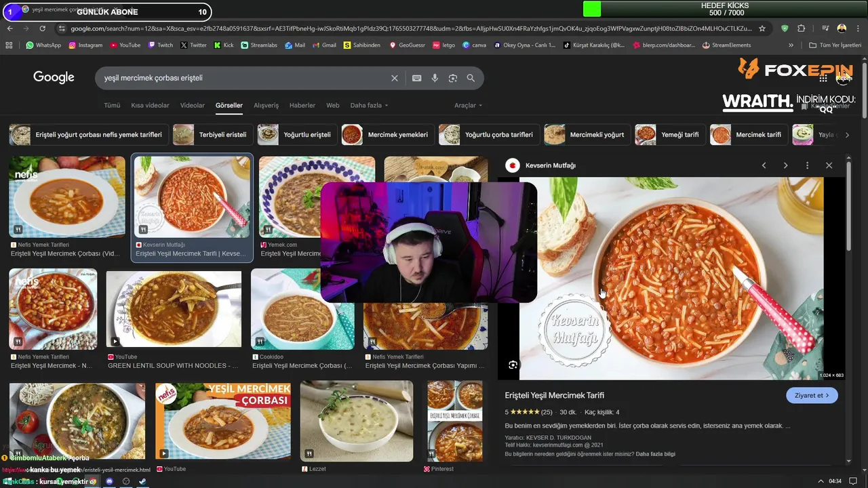Click the Google logo
The width and height of the screenshot is (868, 488).
tap(54, 77)
